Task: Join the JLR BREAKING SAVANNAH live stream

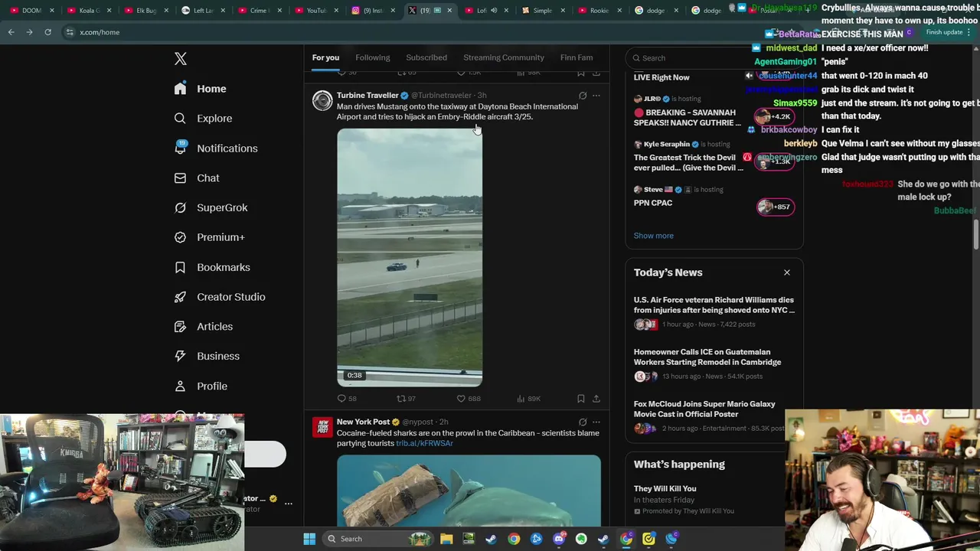Action: click(x=714, y=112)
